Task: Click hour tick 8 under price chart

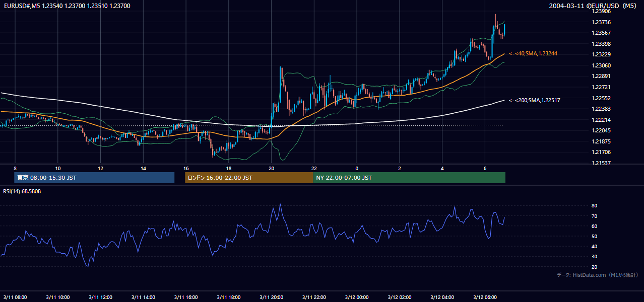Action: (x=15, y=168)
